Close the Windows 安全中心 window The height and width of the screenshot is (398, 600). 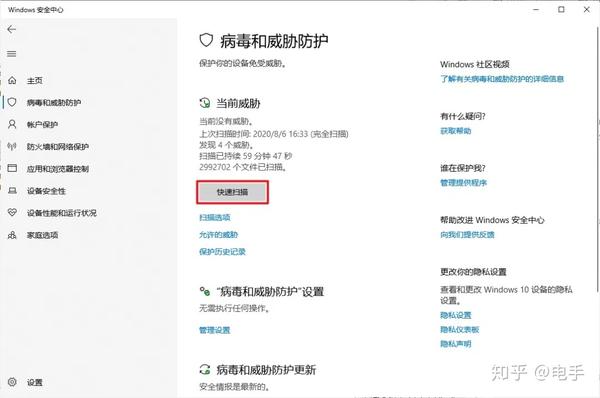(587, 9)
